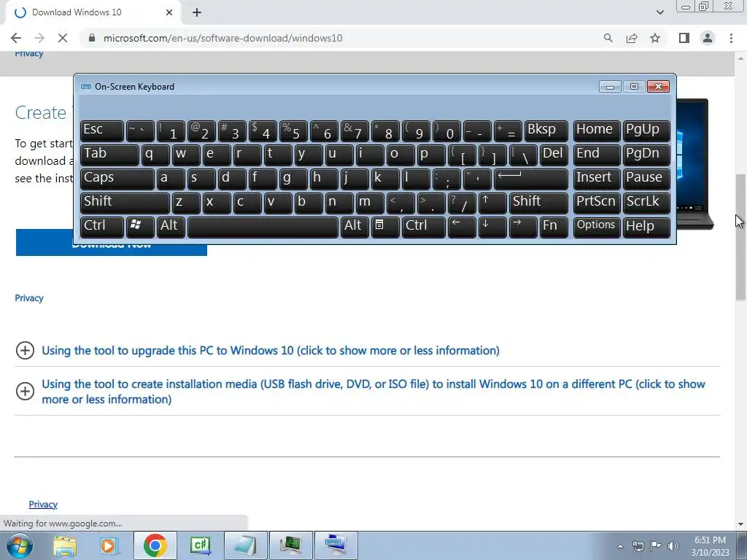
Task: Click the Windows logo key on keyboard
Action: pyautogui.click(x=140, y=227)
